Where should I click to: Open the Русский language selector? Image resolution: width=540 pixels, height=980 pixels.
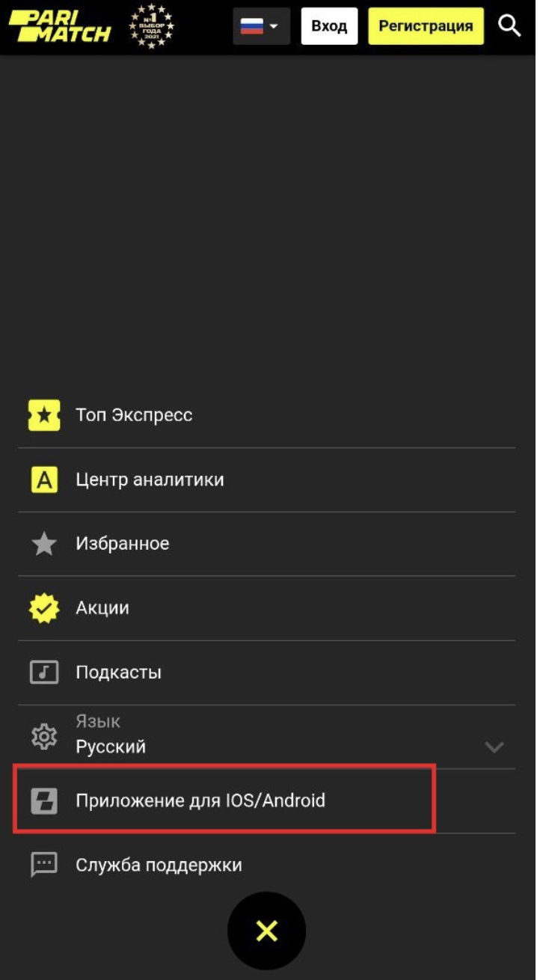pyautogui.click(x=266, y=737)
